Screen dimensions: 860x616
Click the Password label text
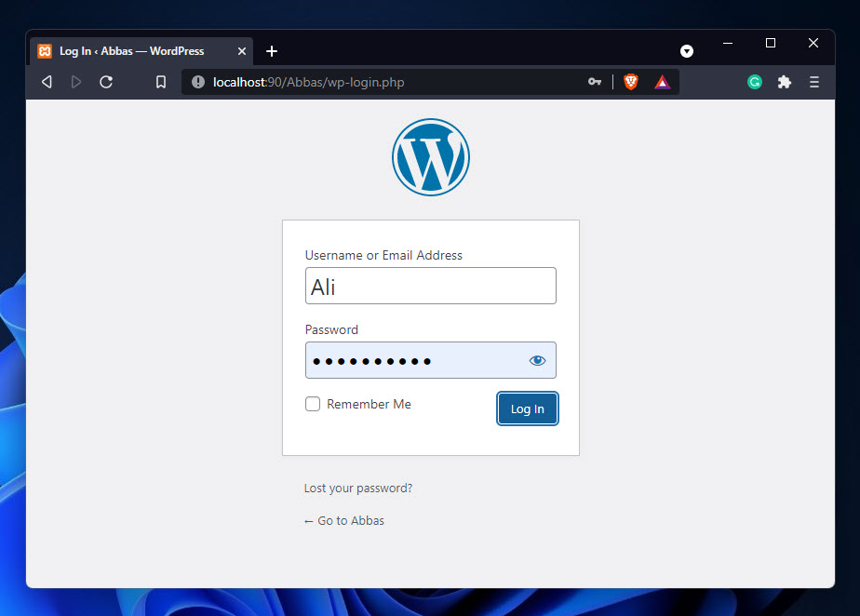tap(331, 329)
